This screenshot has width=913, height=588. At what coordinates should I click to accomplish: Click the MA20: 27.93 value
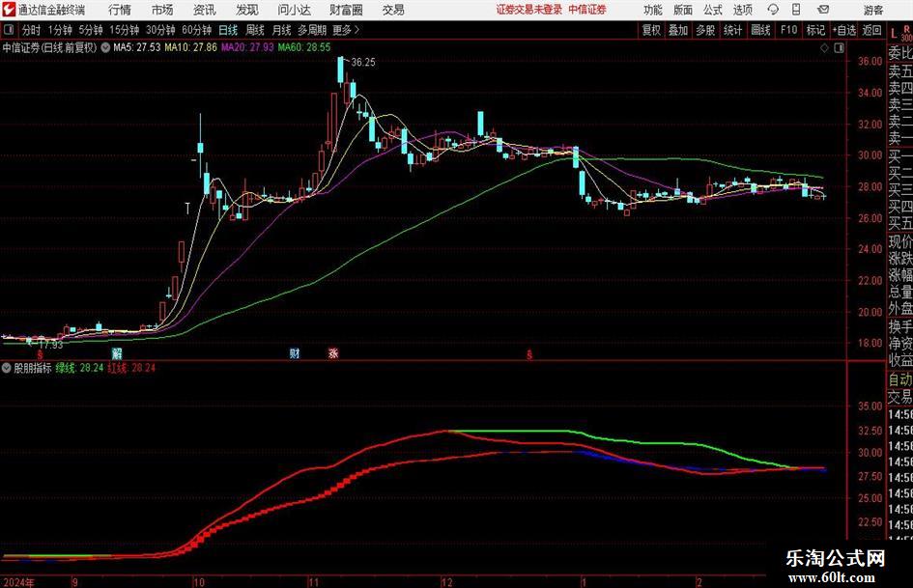click(247, 47)
